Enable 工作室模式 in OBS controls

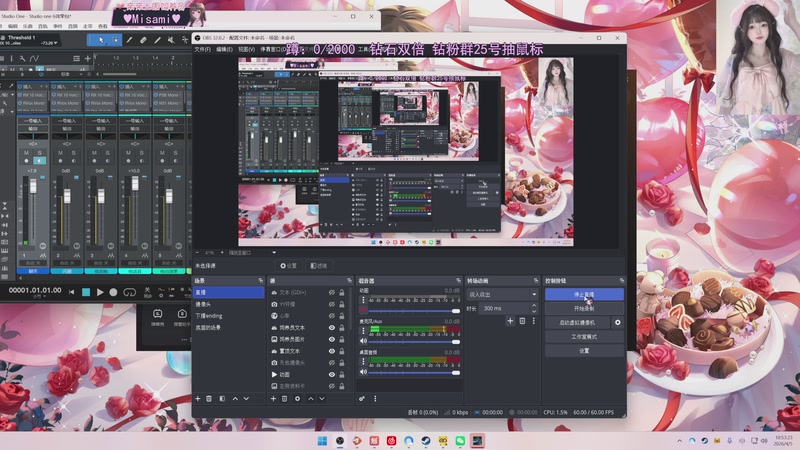click(584, 337)
